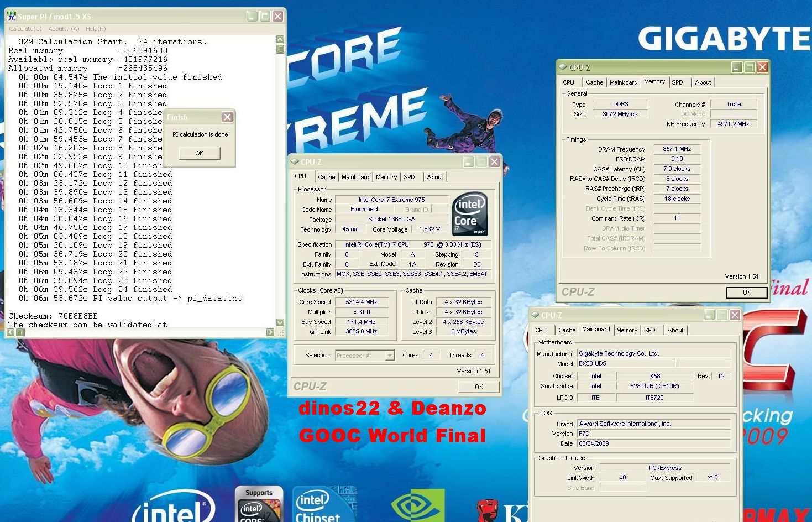Click the Multiplier value x 31.0
The height and width of the screenshot is (522, 812).
[x=362, y=312]
